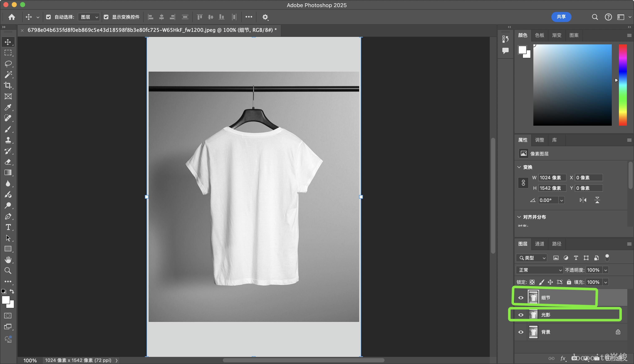Select the Hand tool

[8, 260]
